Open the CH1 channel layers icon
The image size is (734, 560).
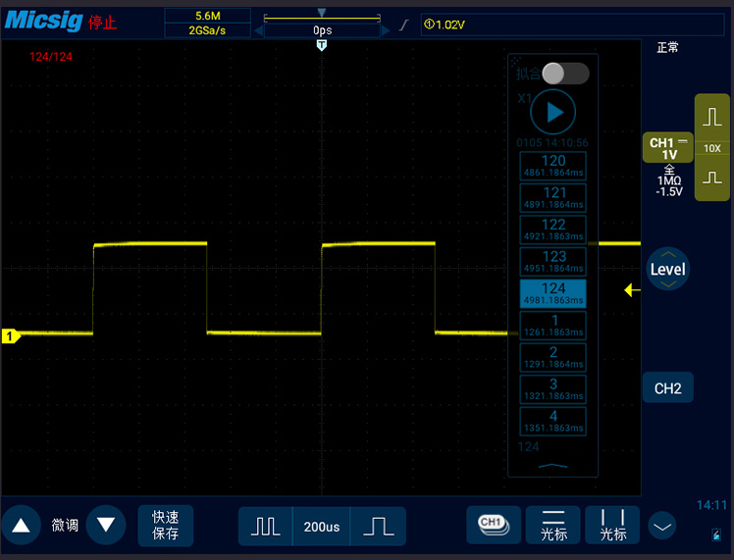[494, 525]
